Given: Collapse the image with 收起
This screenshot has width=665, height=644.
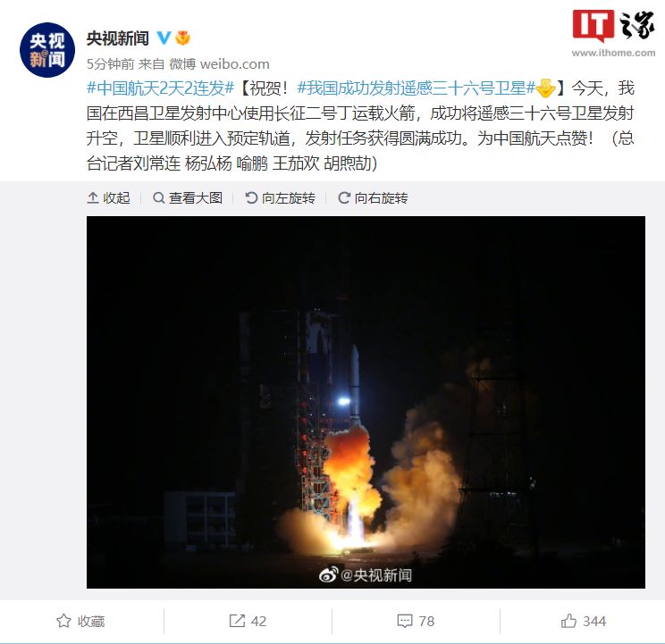Looking at the screenshot, I should (x=108, y=198).
